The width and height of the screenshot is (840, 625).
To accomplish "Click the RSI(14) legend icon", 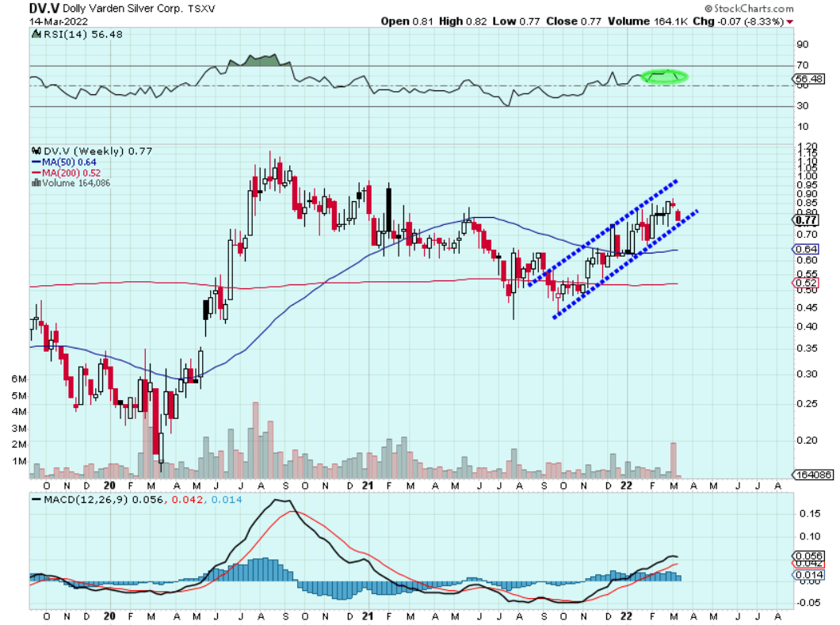I will tap(36, 34).
